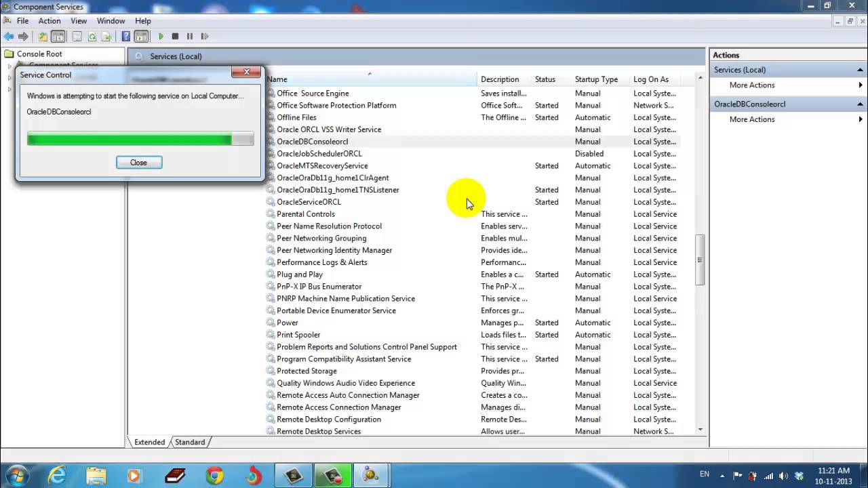Sort by the Startup Type column header
This screenshot has height=488, width=868.
[600, 79]
